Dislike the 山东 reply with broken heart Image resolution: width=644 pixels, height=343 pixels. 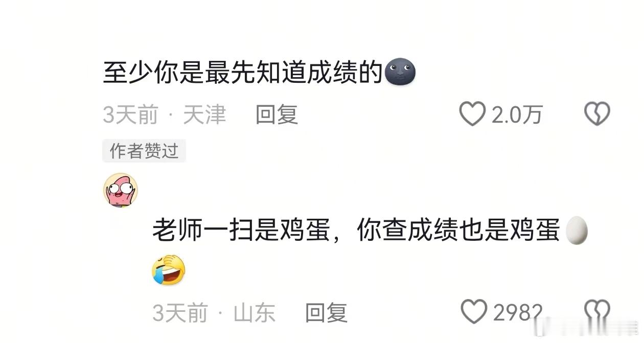coord(597,312)
